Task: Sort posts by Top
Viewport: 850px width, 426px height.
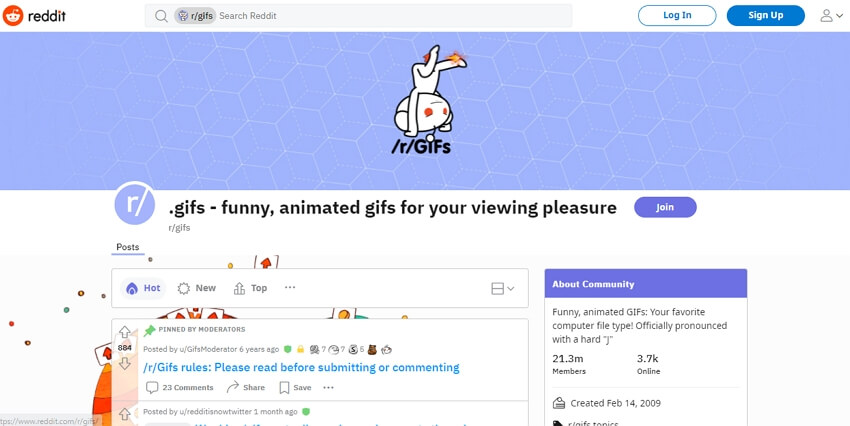Action: (250, 288)
